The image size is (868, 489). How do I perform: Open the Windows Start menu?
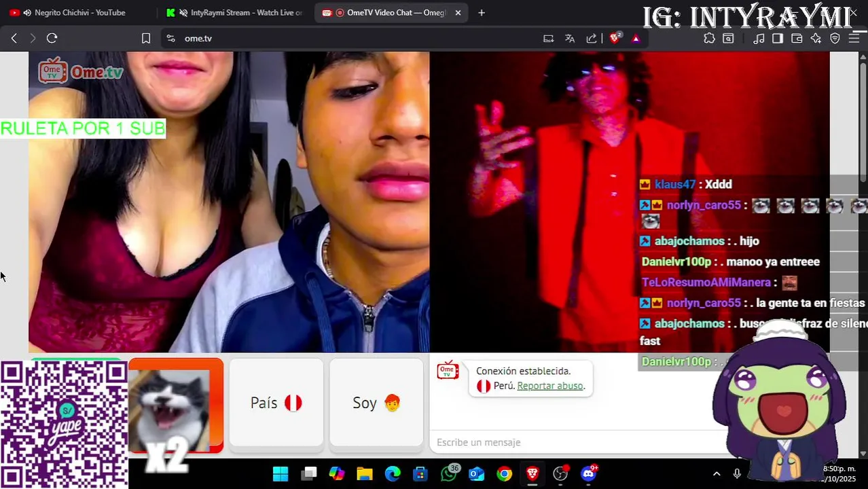(281, 473)
